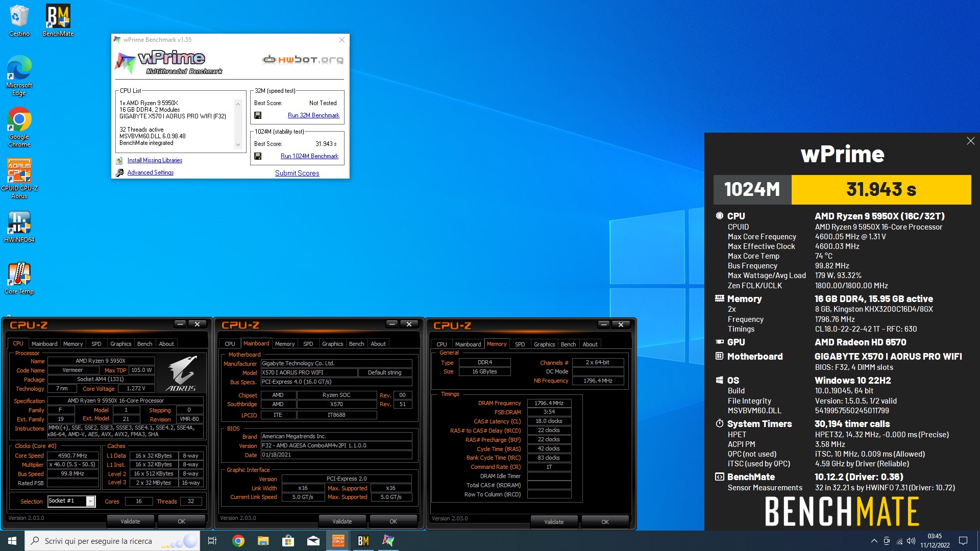Click Submit Scores link in wPrime
980x551 pixels.
tap(297, 173)
